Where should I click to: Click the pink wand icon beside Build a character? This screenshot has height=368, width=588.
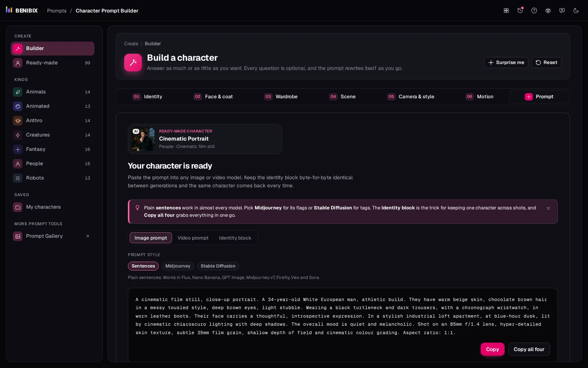(133, 63)
